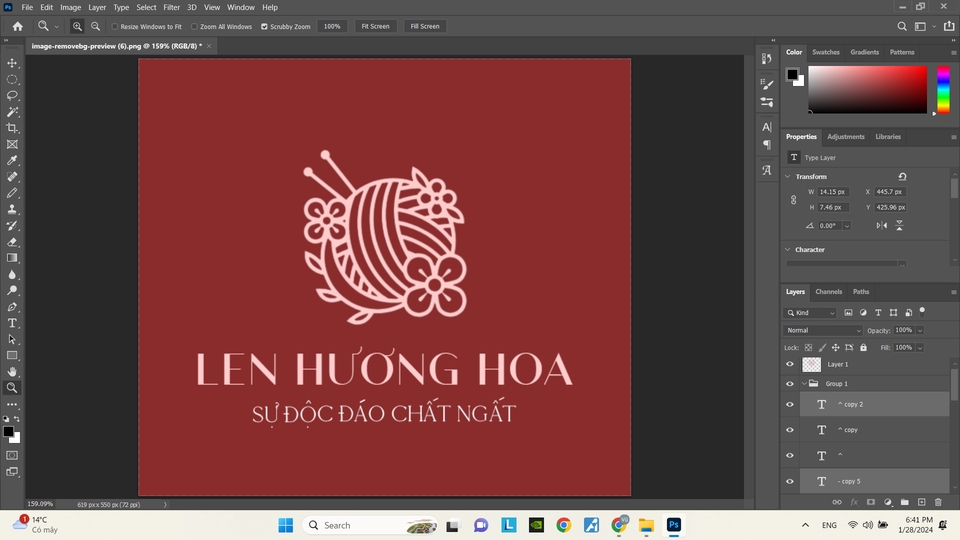Switch to the Swatches tab
Image resolution: width=960 pixels, height=540 pixels.
[825, 52]
